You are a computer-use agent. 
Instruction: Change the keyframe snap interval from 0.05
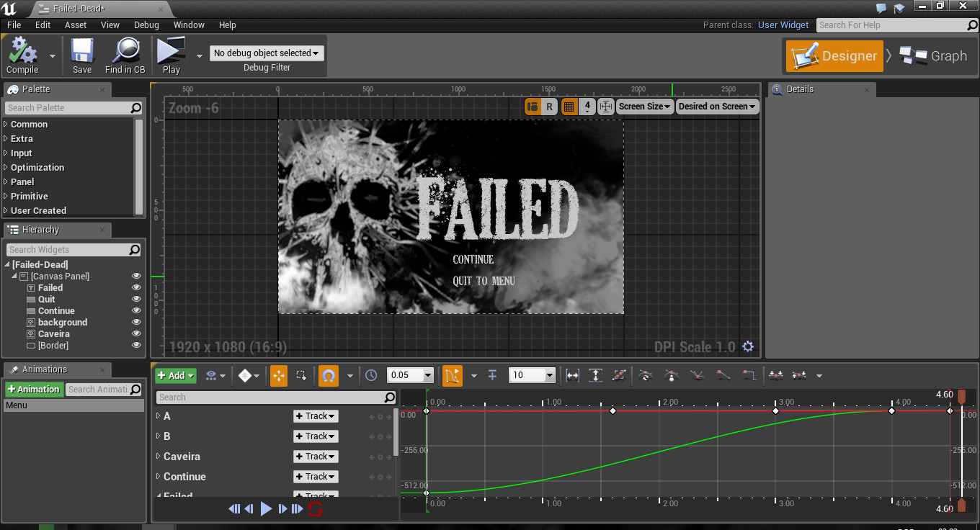point(410,375)
